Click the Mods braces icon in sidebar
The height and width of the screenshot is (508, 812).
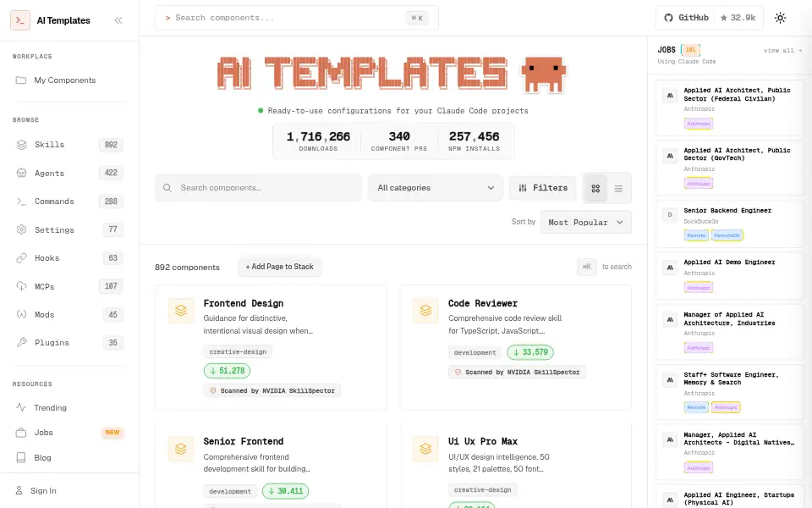(21, 314)
